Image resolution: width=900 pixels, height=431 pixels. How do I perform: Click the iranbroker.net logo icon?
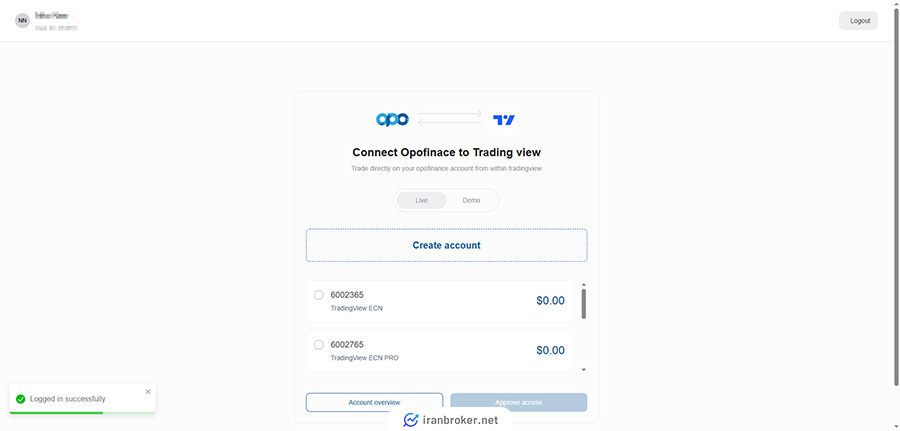tap(410, 420)
